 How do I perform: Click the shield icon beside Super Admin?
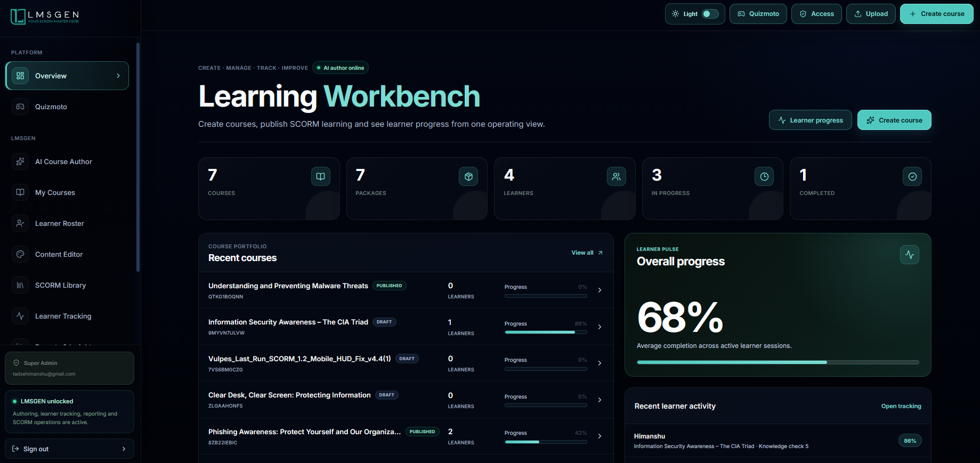tap(16, 363)
